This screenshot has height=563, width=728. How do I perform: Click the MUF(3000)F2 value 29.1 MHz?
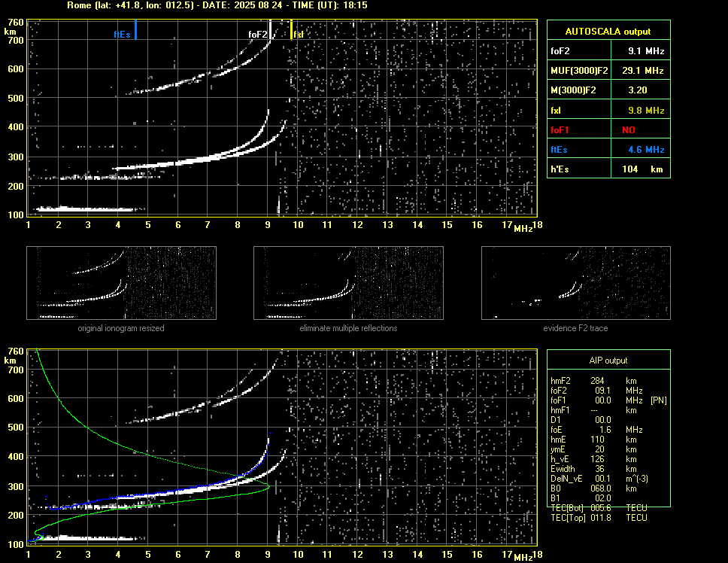coord(642,71)
